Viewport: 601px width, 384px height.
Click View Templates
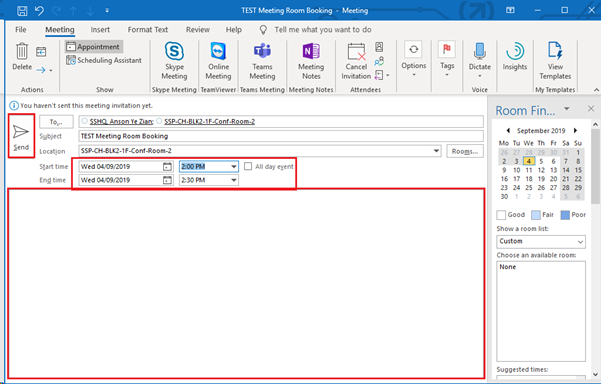pyautogui.click(x=555, y=61)
